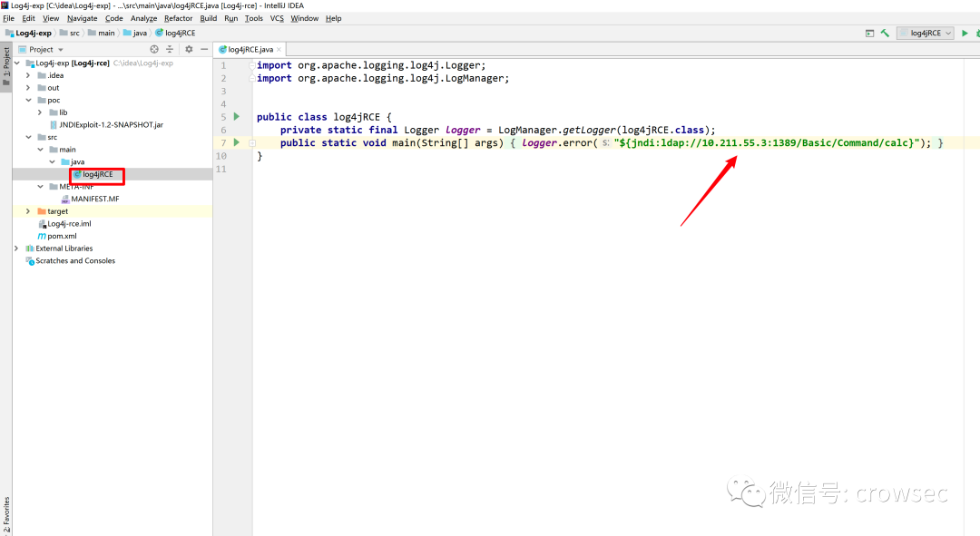The width and height of the screenshot is (980, 536).
Task: Click the jndi ldap string in code
Action: (768, 143)
